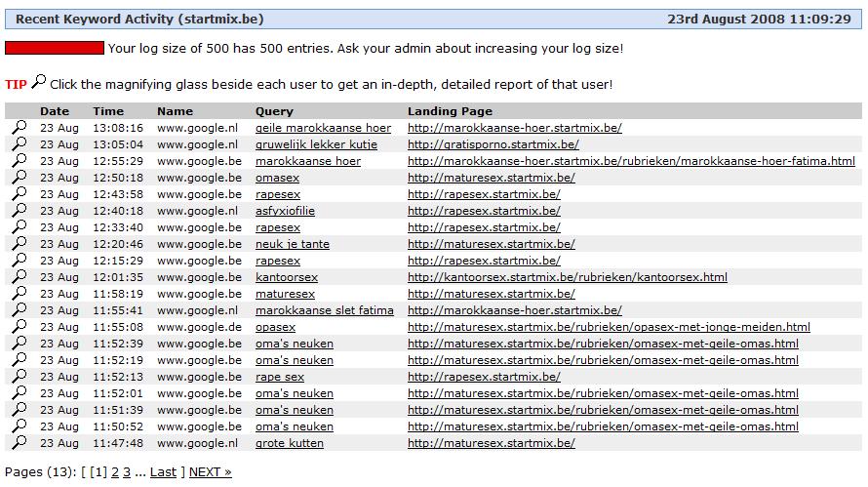Go to page 3 of results

click(x=127, y=472)
